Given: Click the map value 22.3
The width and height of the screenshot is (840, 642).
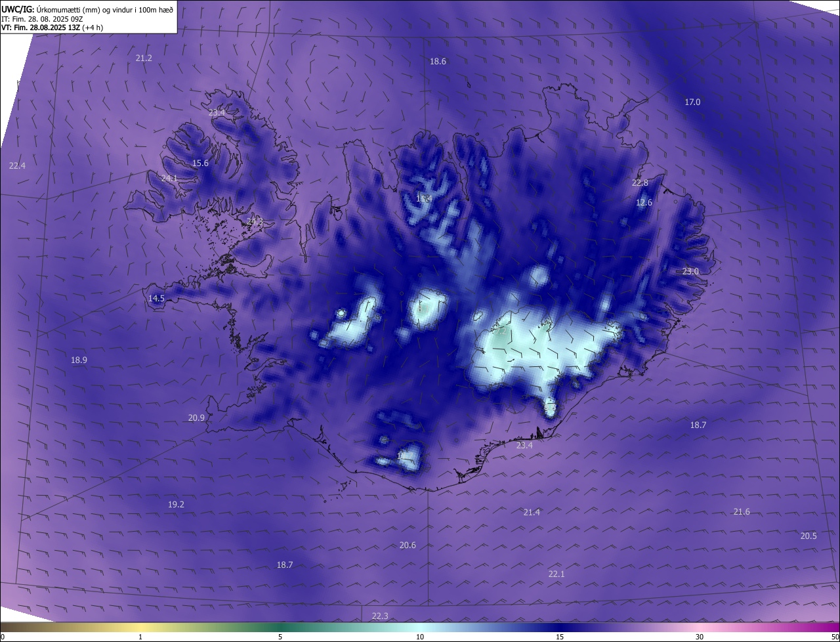Looking at the screenshot, I should tap(380, 616).
